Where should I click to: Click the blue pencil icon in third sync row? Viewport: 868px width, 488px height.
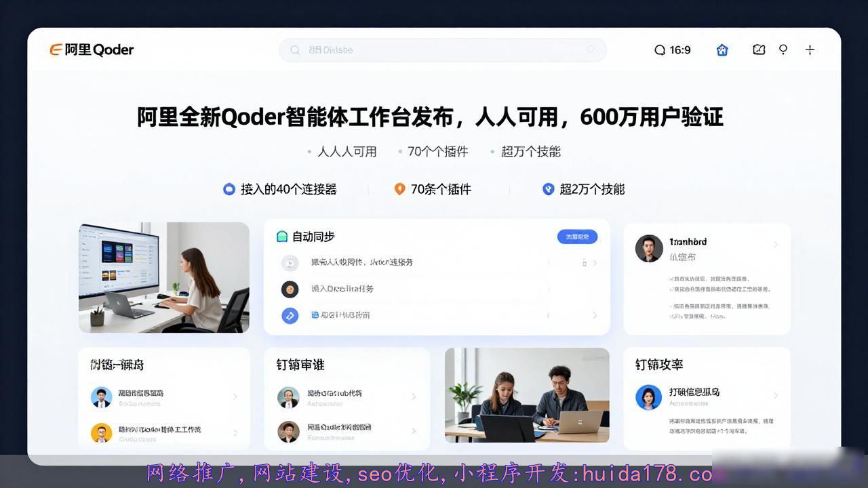coord(290,315)
